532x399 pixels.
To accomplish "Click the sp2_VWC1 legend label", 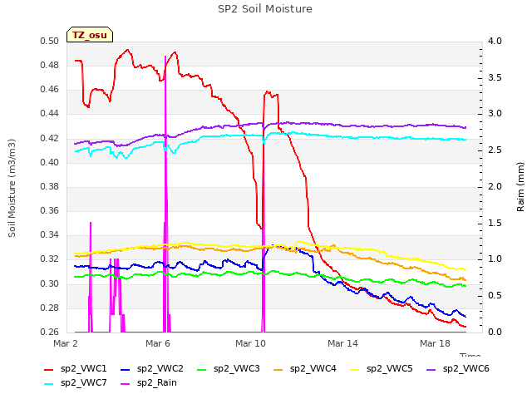I will coord(83,368).
